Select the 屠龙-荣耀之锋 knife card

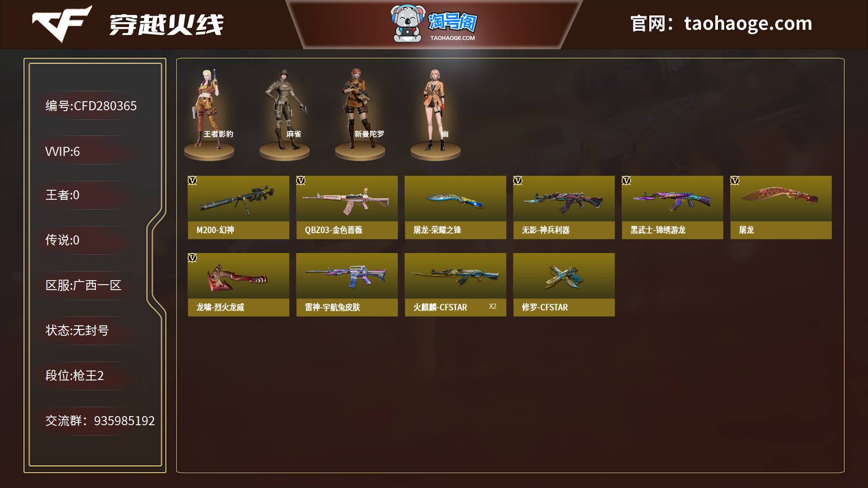click(x=455, y=207)
